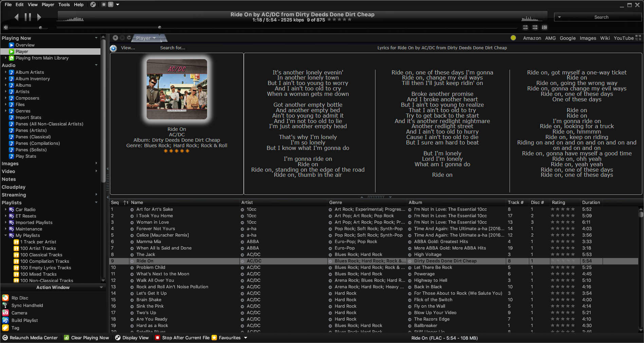
Task: Set star rating under Ride On album art
Action: click(177, 151)
